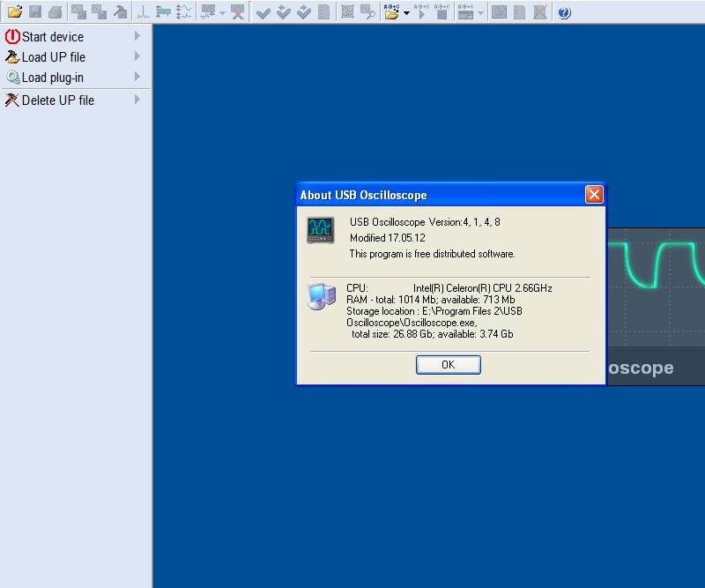Click 'This program is free distributed software.' text
Screen dimensions: 705x588
coord(432,254)
